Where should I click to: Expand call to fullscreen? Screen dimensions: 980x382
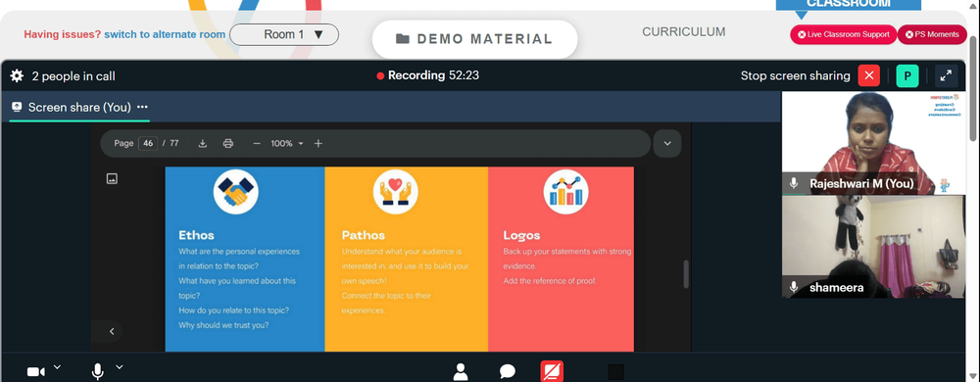pyautogui.click(x=947, y=76)
